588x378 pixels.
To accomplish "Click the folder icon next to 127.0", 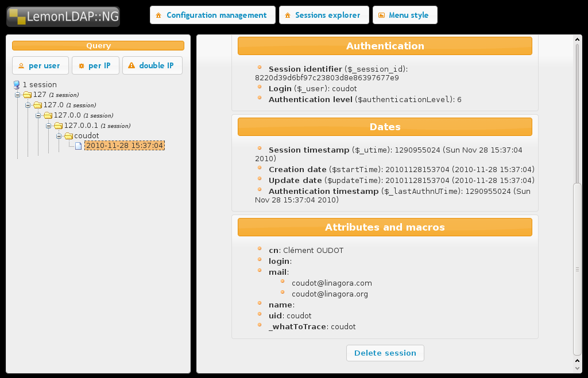I will (x=37, y=105).
